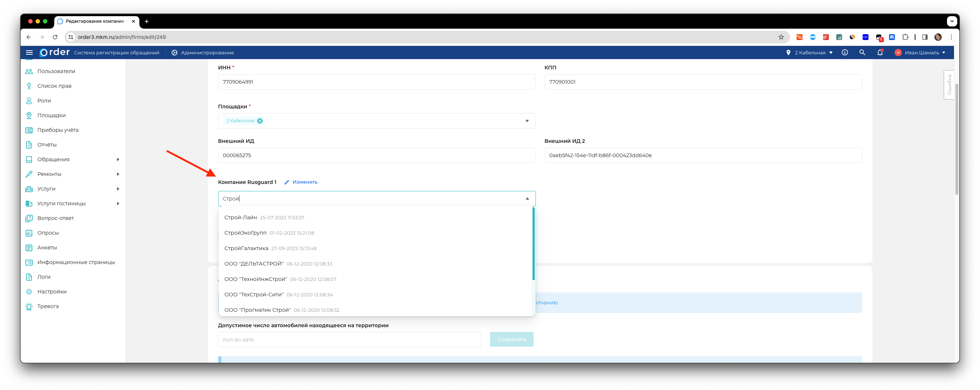Remove the '2 Кабельная' tag from Площадки
Image resolution: width=980 pixels, height=390 pixels.
tap(260, 121)
